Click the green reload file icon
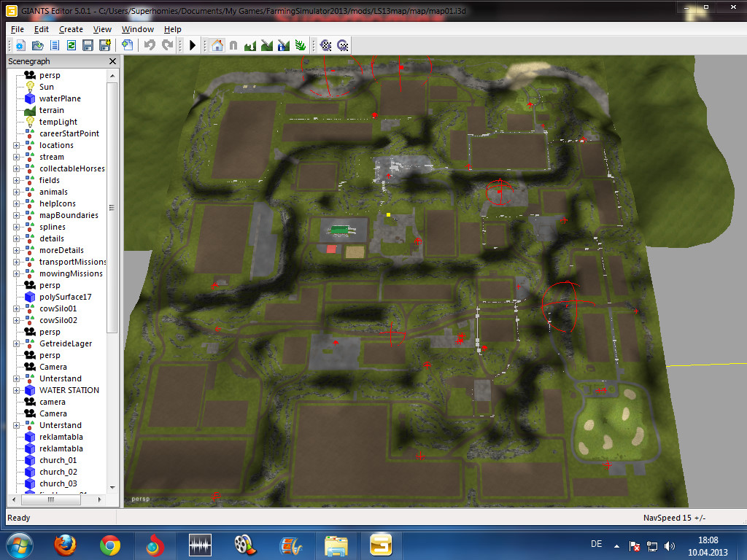This screenshot has height=560, width=747. 71,46
